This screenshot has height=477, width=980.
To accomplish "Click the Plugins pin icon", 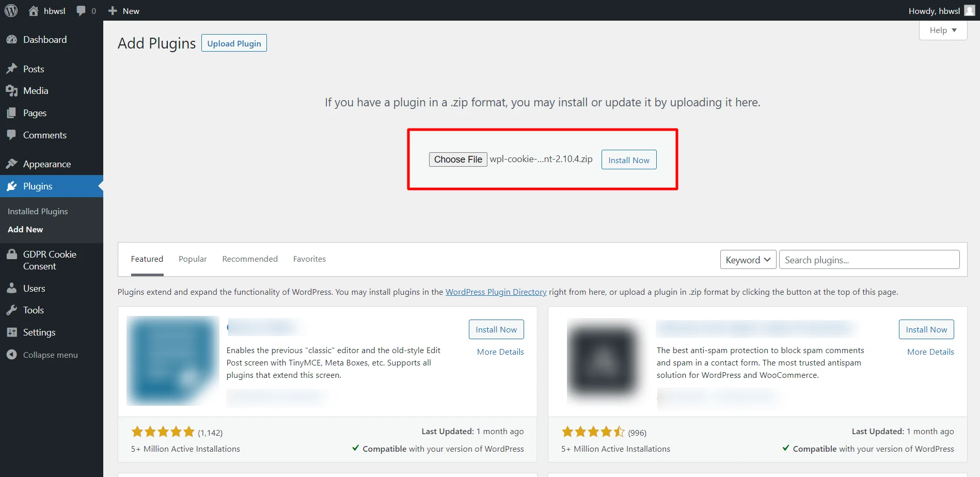I will [x=12, y=186].
